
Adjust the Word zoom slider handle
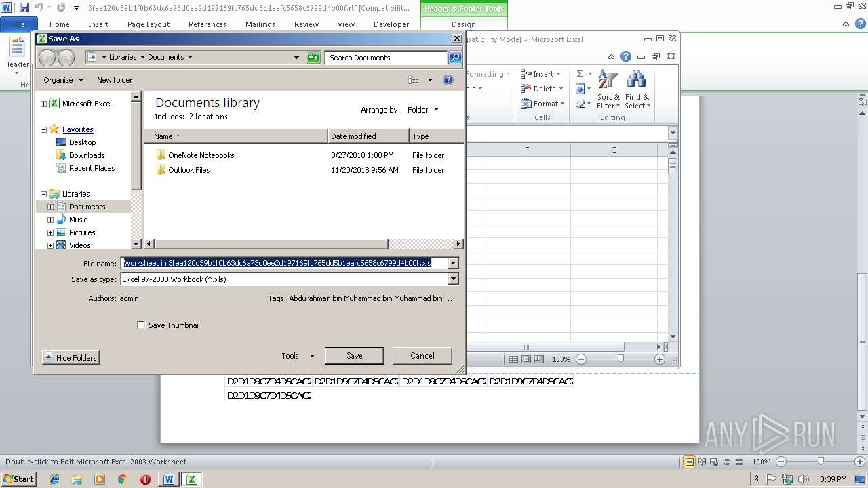pyautogui.click(x=821, y=462)
